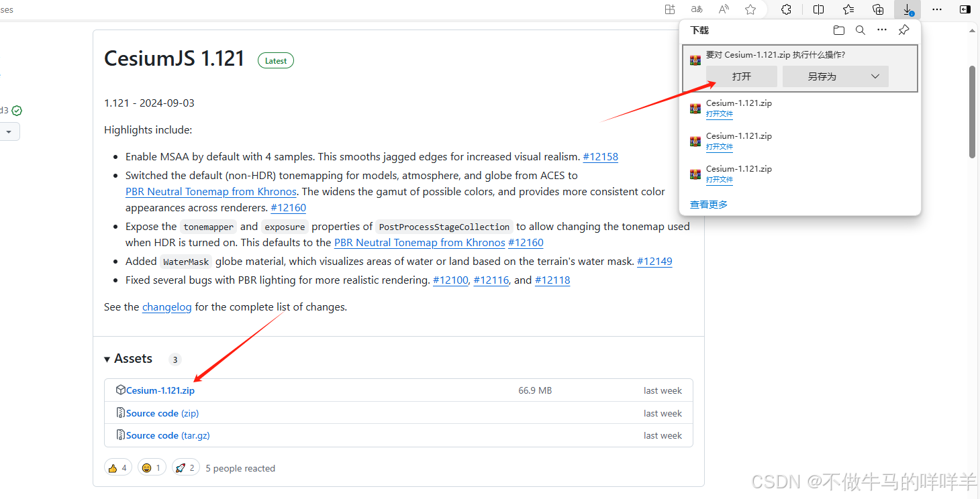
Task: Search downloads with the magnifier icon
Action: (861, 30)
